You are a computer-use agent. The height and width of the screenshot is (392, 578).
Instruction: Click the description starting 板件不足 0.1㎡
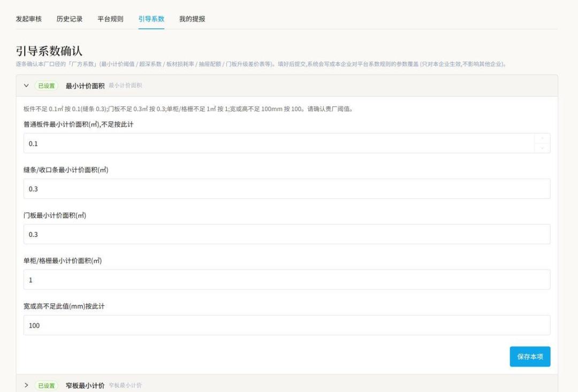188,109
